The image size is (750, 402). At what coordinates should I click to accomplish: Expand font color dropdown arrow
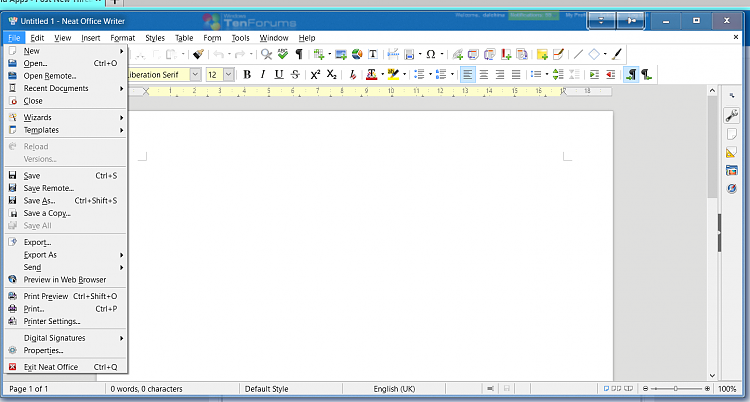pyautogui.click(x=382, y=75)
